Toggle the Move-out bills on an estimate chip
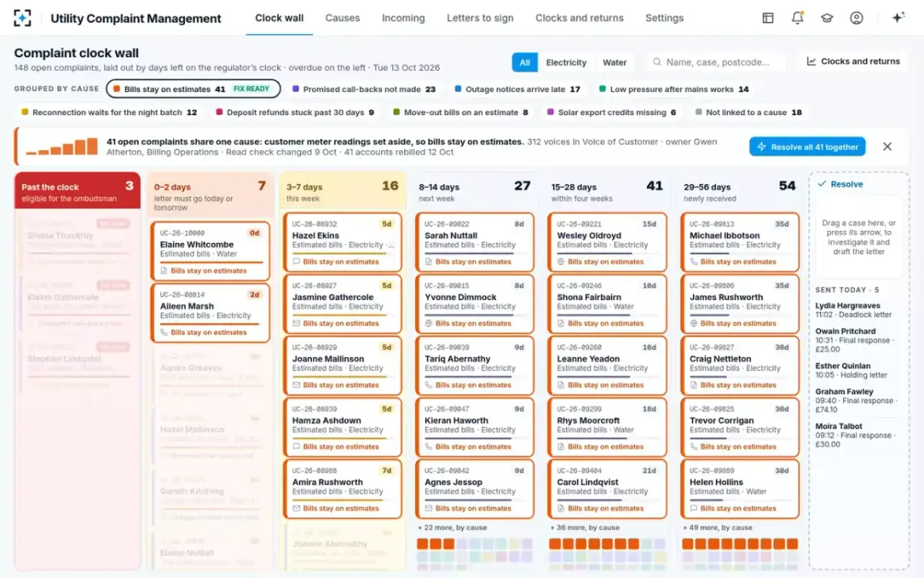 tap(460, 113)
